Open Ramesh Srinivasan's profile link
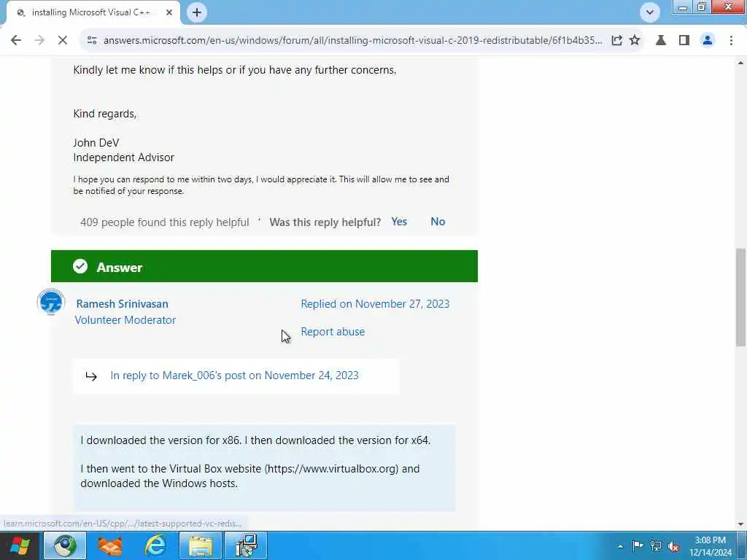The image size is (747, 560). (x=122, y=304)
